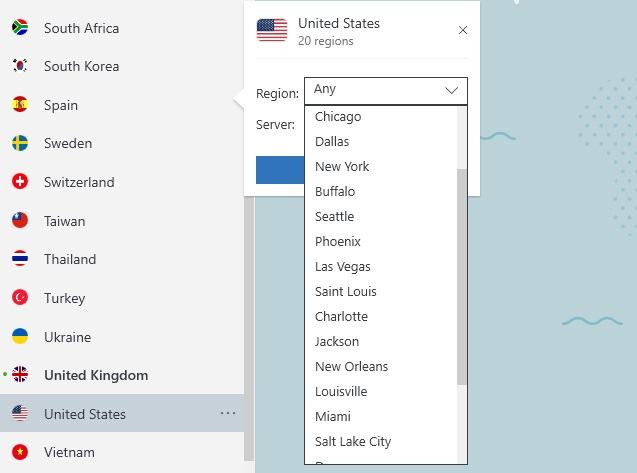Choose Buffalo region

pos(335,191)
